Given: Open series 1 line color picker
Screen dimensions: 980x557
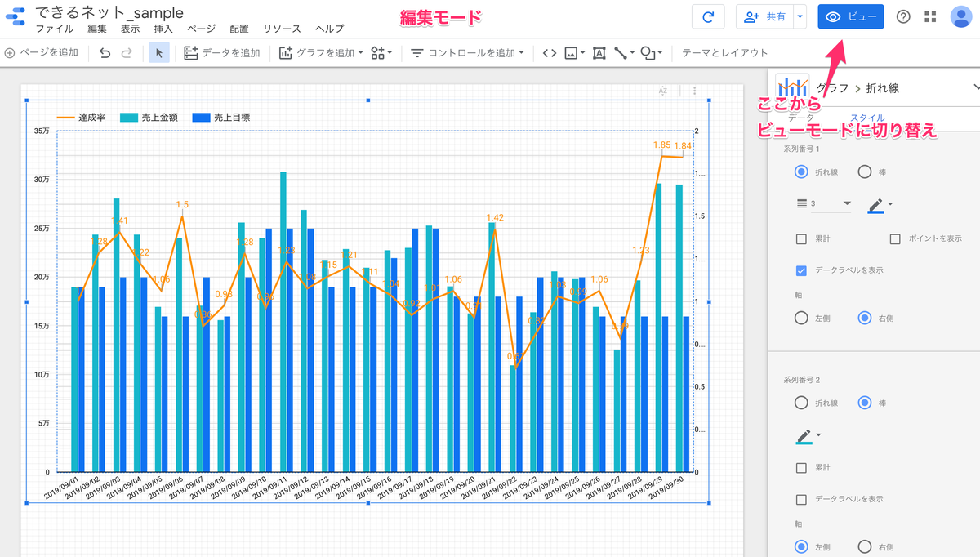Looking at the screenshot, I should pyautogui.click(x=880, y=204).
